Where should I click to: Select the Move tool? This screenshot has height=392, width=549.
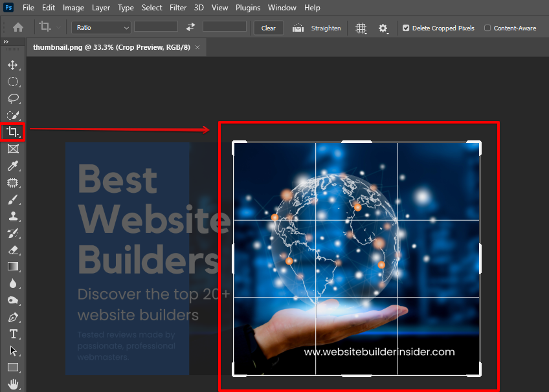pyautogui.click(x=12, y=65)
